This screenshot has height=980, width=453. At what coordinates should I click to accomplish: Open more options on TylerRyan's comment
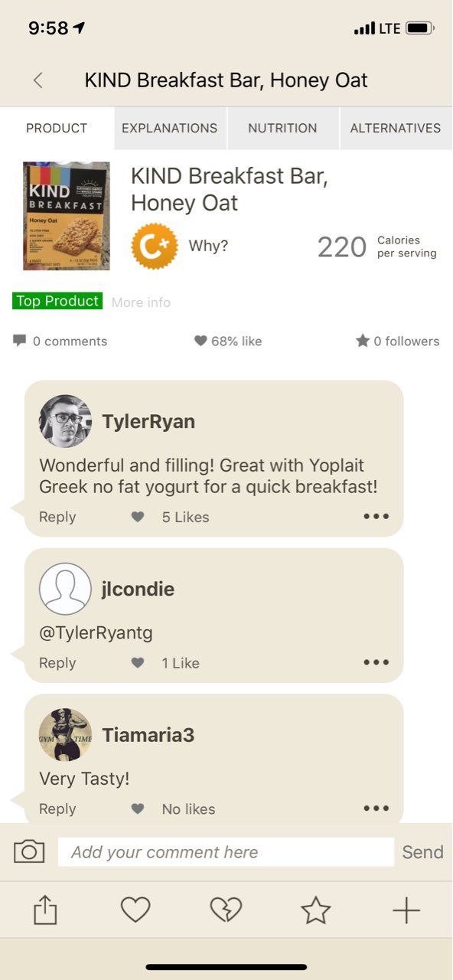376,517
